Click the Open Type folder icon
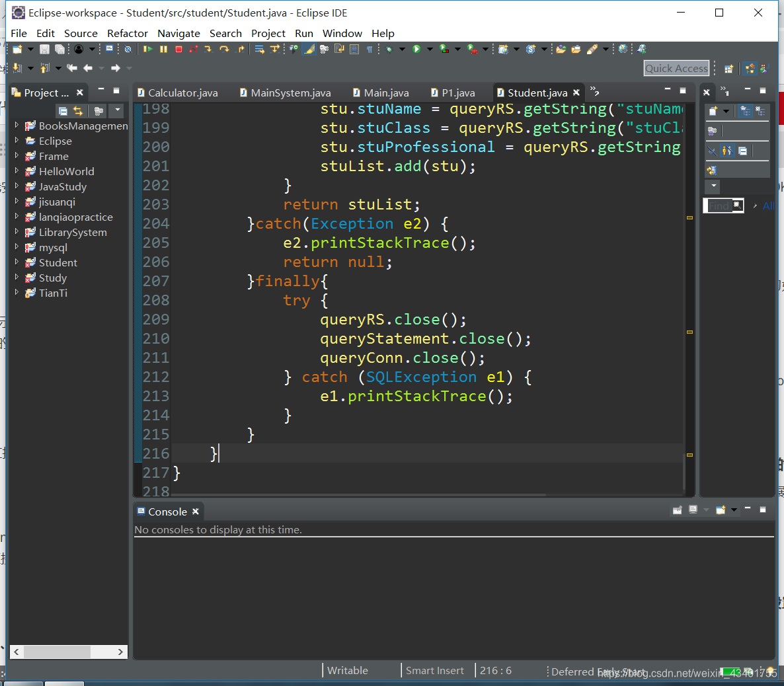This screenshot has width=784, height=686. 561,49
